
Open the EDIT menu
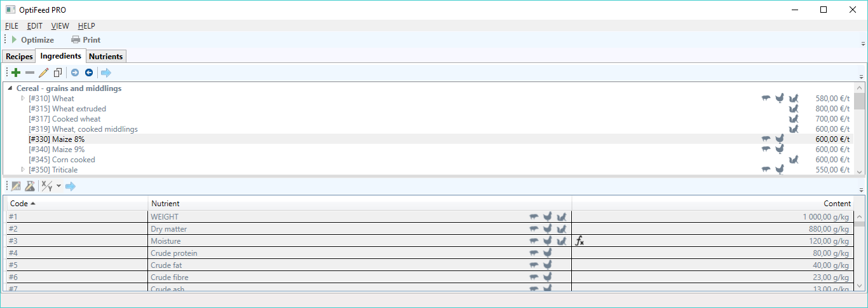(35, 26)
